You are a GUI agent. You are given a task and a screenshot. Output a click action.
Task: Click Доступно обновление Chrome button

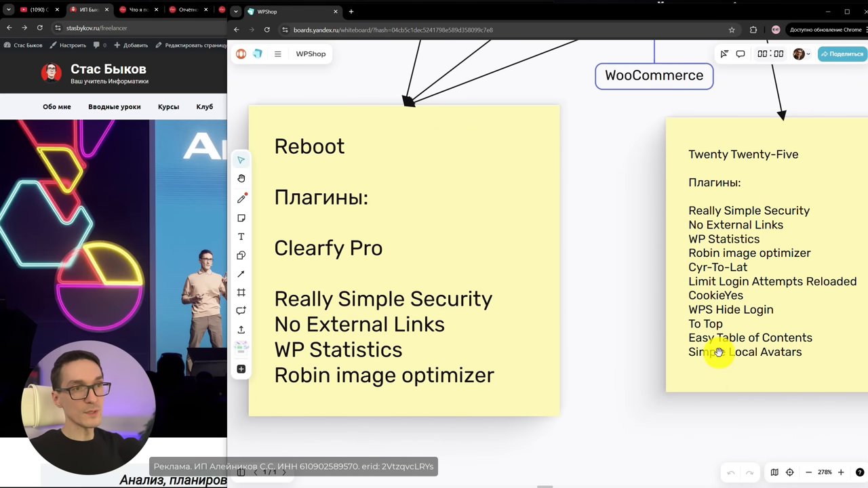click(825, 30)
